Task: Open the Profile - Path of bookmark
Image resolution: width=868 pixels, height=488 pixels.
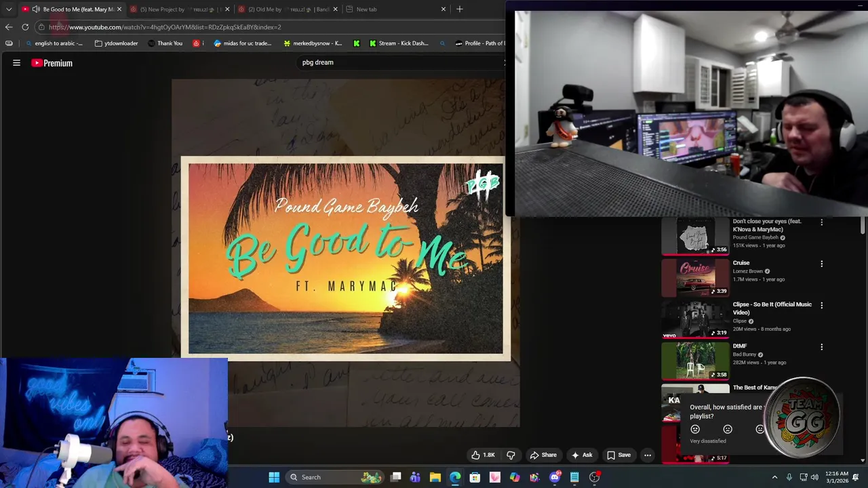Action: coord(480,43)
